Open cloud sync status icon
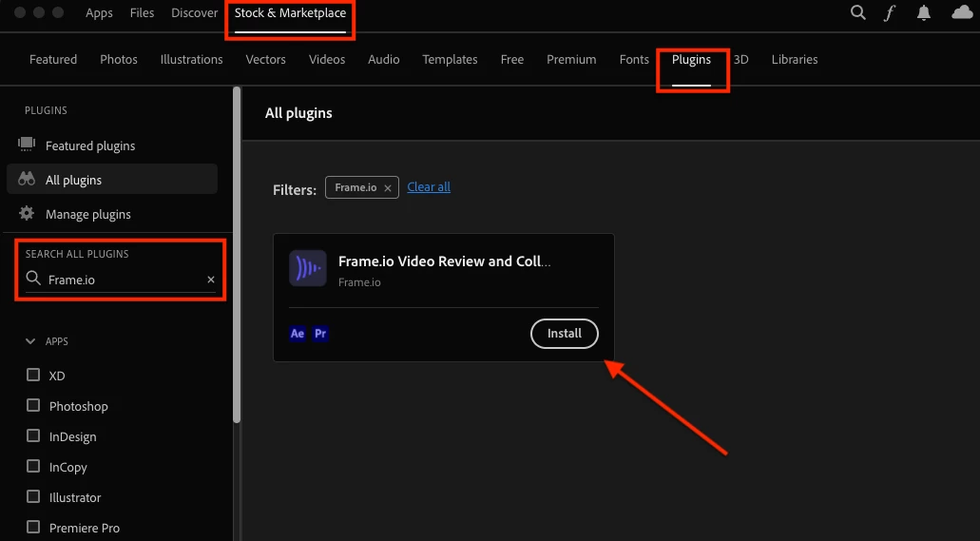 click(962, 12)
